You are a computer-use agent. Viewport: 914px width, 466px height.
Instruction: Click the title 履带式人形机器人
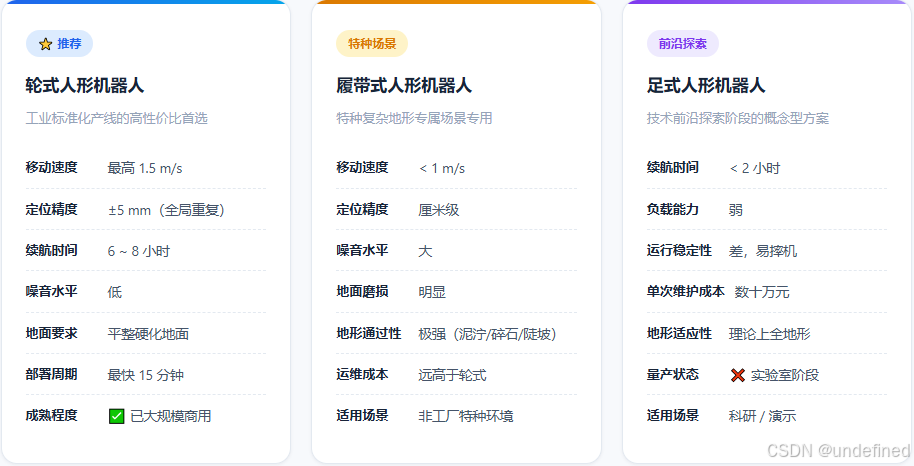coord(404,86)
